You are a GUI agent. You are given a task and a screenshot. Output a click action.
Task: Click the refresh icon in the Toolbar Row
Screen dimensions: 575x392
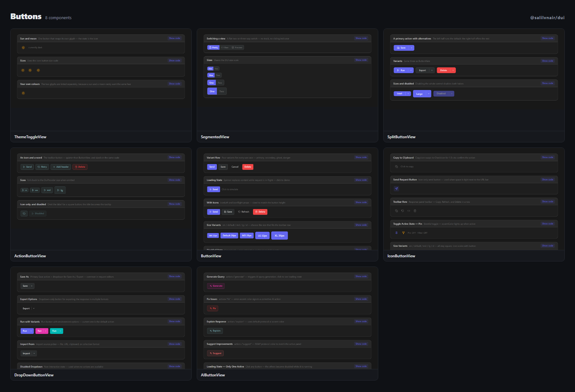tap(402, 211)
